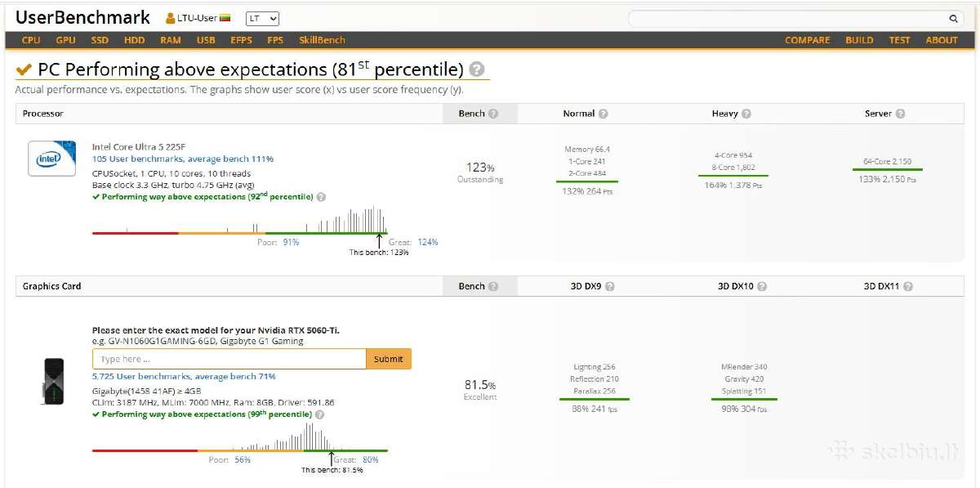Click the processor Great 124% value

(x=428, y=242)
